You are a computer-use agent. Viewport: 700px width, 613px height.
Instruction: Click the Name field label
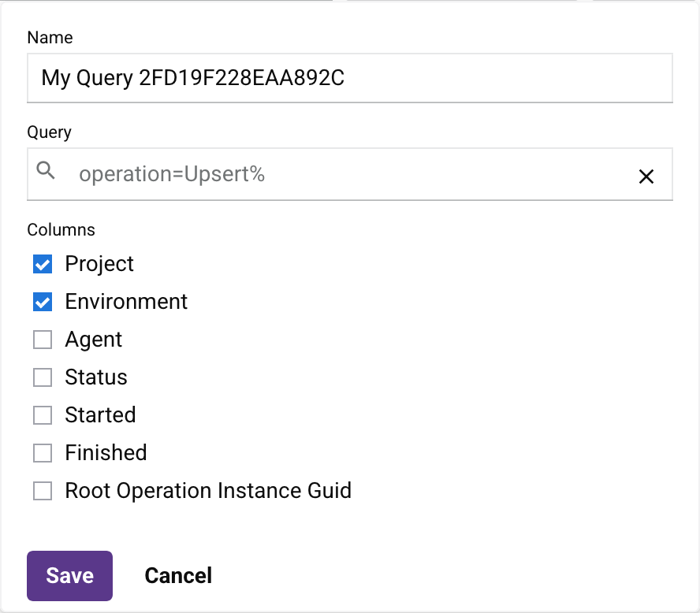[x=50, y=37]
